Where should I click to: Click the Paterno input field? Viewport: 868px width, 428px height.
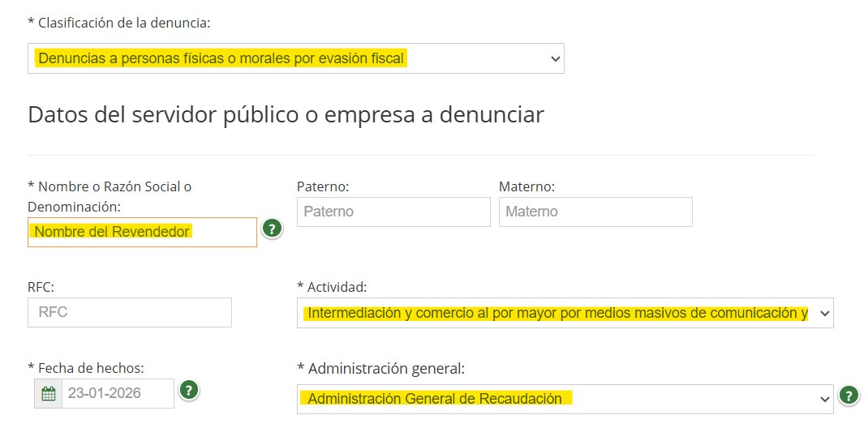[x=393, y=212]
